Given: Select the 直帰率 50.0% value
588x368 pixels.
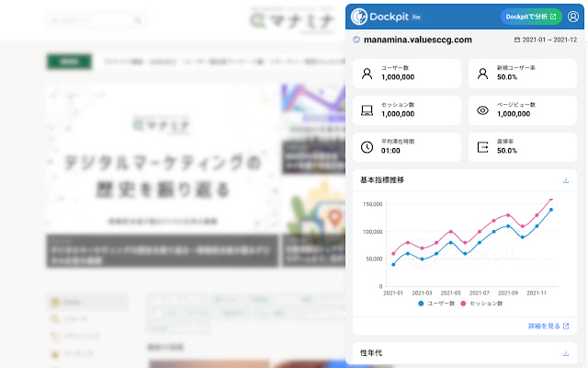Looking at the screenshot, I should click(x=507, y=151).
